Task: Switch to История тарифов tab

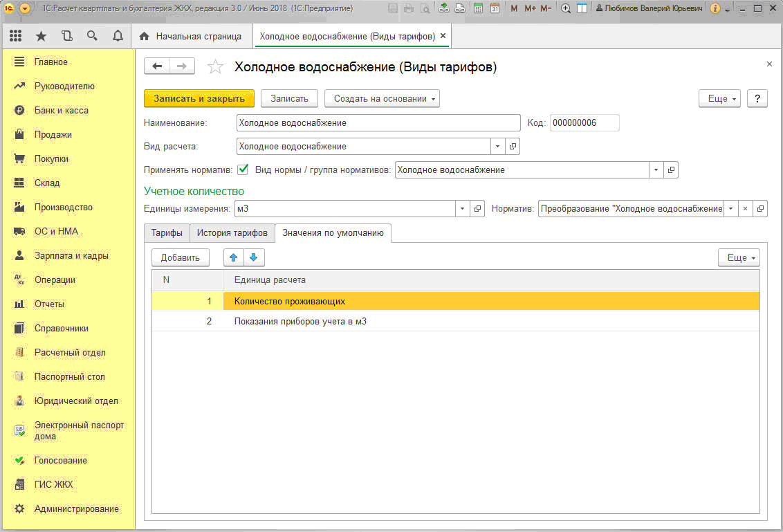Action: 232,232
